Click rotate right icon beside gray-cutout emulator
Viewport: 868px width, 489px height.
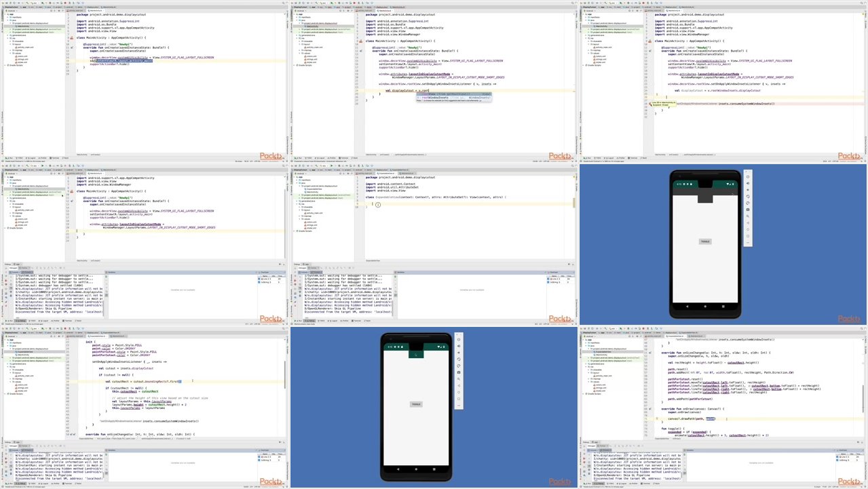point(748,203)
